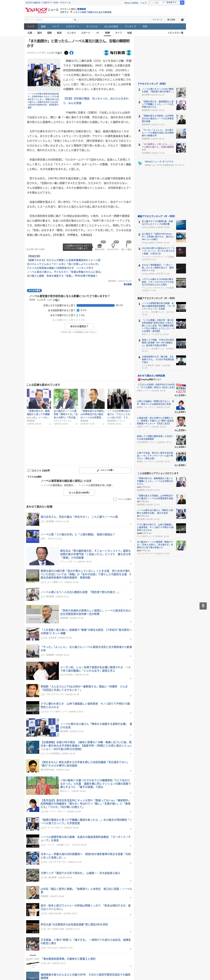Open ライブ tab in dark navigation bar

(56, 27)
